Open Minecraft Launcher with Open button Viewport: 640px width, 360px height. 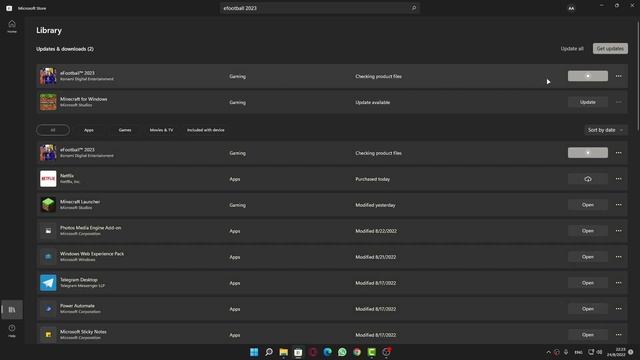click(x=588, y=205)
